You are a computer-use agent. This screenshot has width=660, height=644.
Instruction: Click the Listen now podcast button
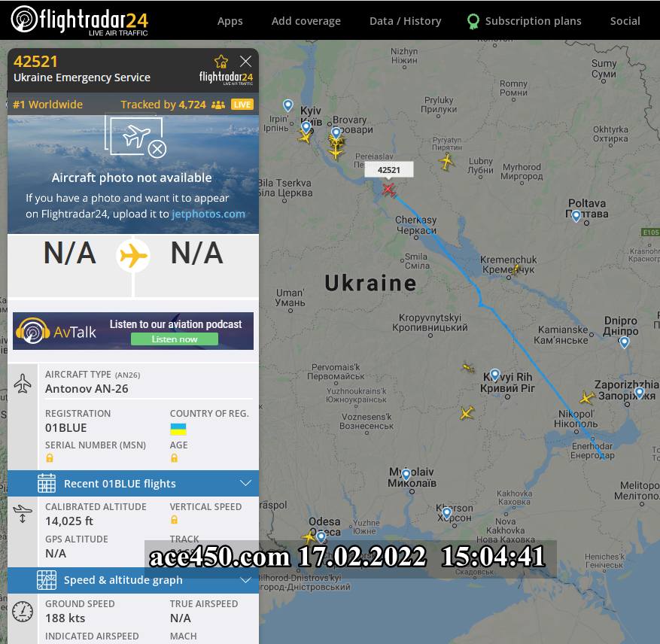(x=175, y=339)
